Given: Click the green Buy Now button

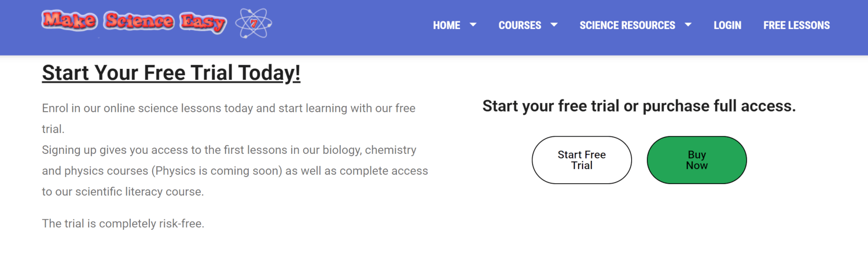Looking at the screenshot, I should coord(697,160).
